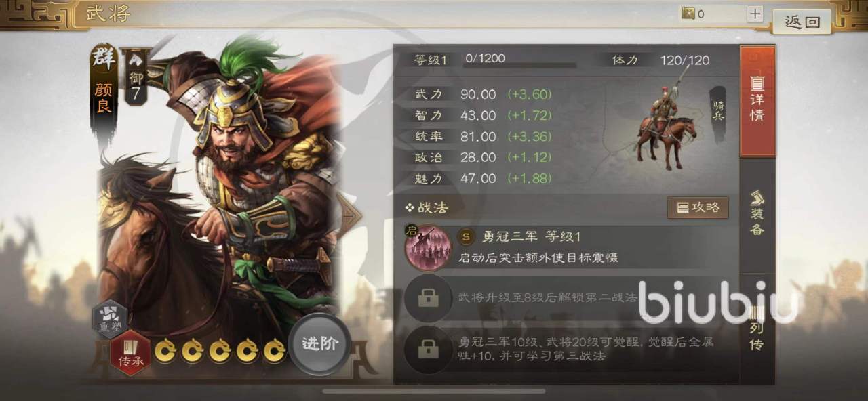
Task: Select the 勇冠三军 skill icon
Action: click(x=428, y=248)
